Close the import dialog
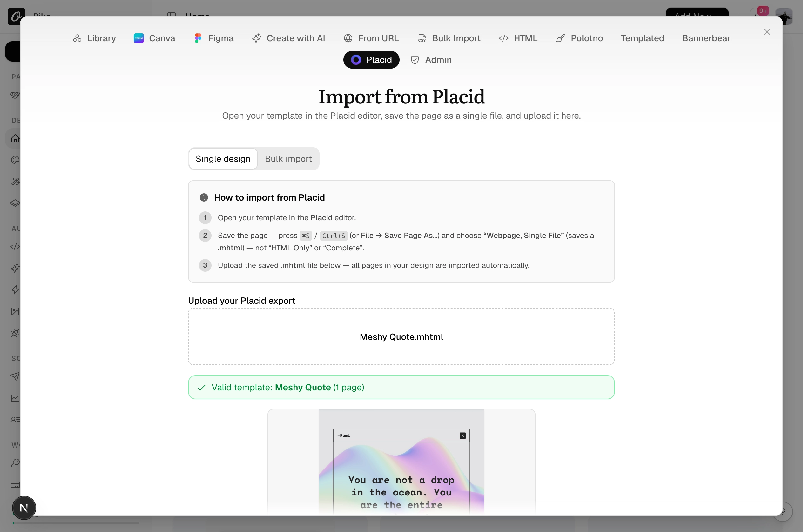 coord(767,32)
